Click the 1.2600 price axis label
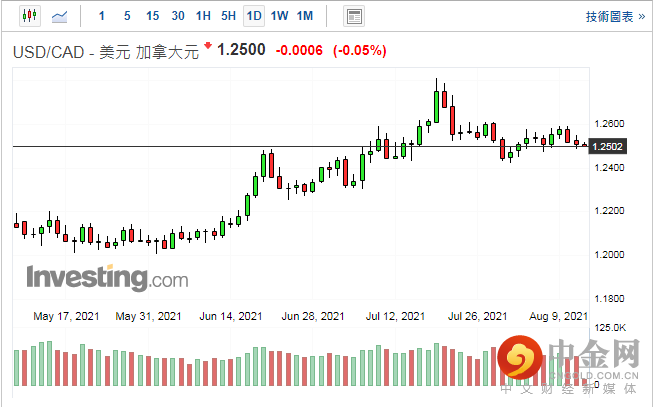The width and height of the screenshot is (654, 407). tap(609, 124)
